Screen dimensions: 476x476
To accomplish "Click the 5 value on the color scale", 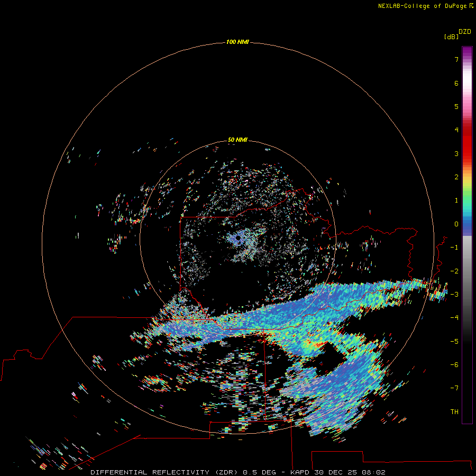I will [x=456, y=106].
